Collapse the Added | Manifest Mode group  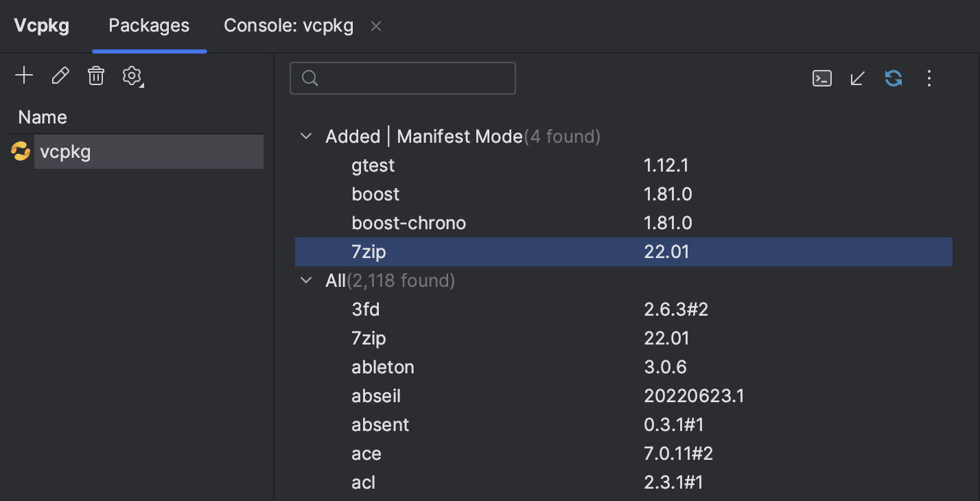coord(306,137)
